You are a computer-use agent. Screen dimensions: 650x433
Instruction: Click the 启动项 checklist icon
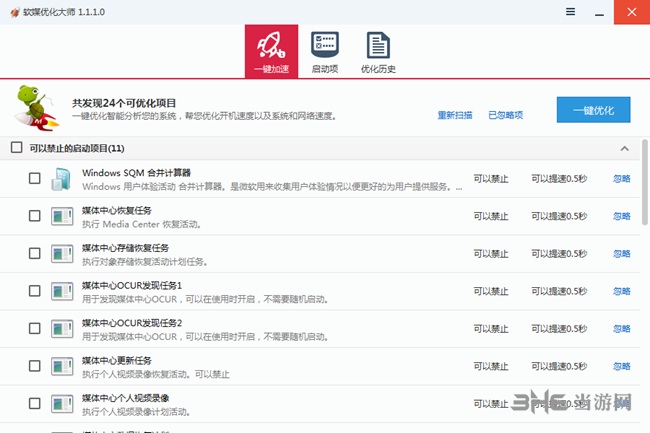325,45
